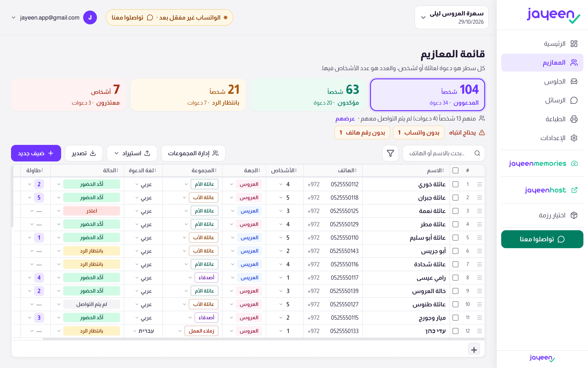
Task: Toggle the select-all header checkbox
Action: (x=455, y=170)
